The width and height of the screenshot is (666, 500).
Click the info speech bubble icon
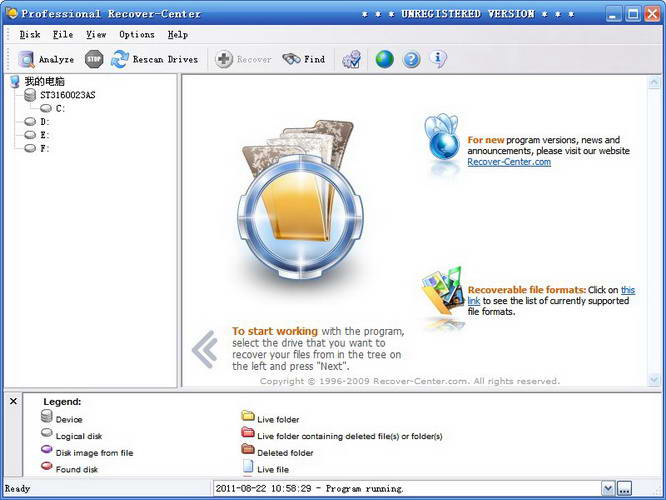438,59
